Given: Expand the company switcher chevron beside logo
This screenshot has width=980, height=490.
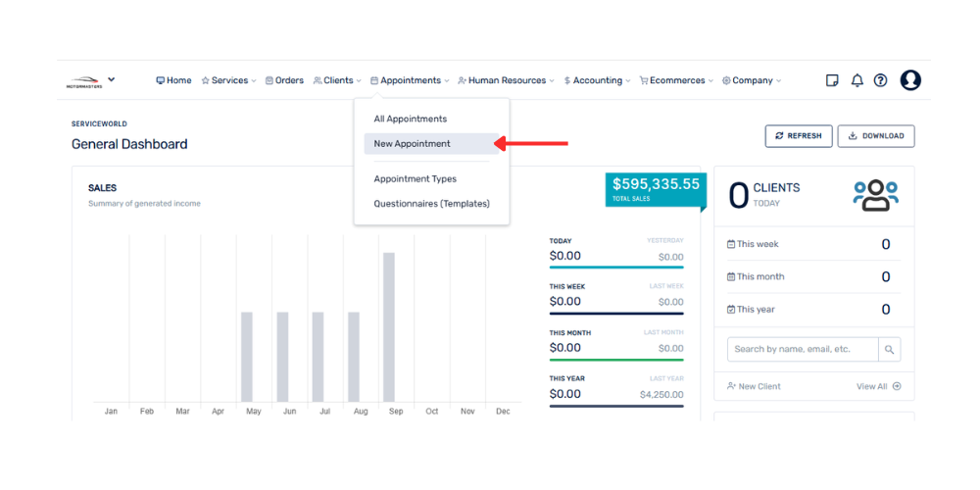Looking at the screenshot, I should point(112,79).
